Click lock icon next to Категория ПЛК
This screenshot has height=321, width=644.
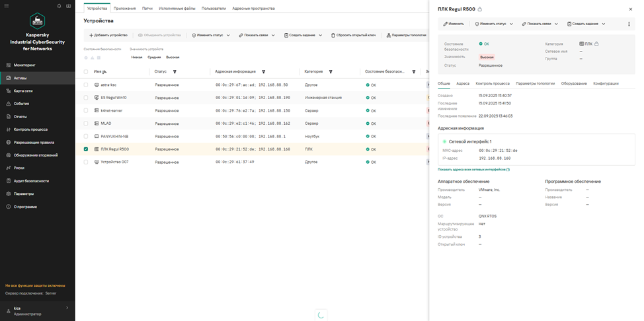[596, 44]
